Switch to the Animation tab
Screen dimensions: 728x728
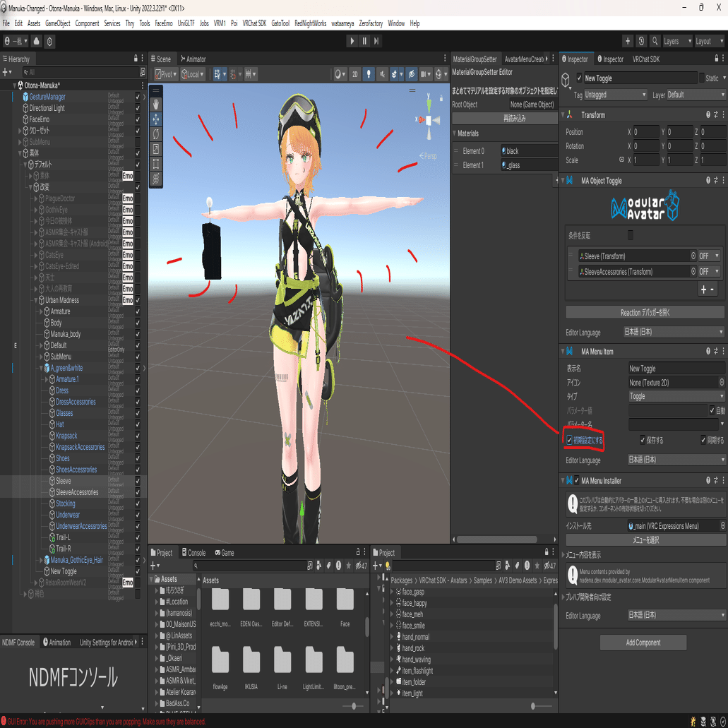coord(56,642)
